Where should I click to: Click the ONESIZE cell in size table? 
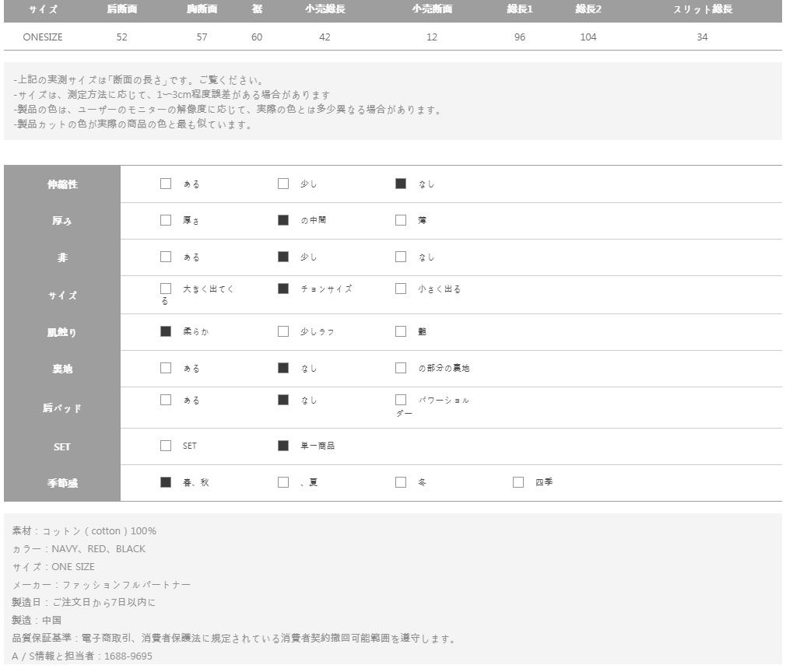coord(43,37)
